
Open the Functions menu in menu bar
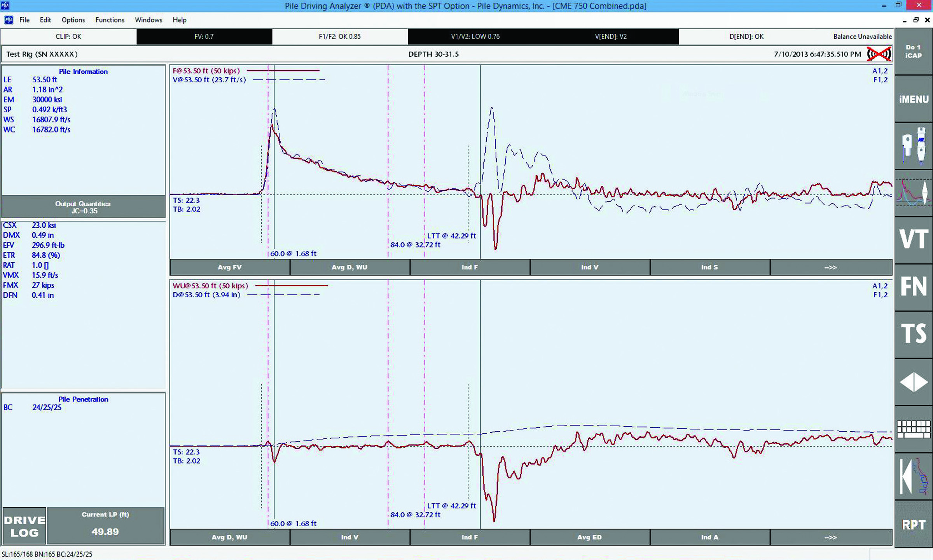click(108, 19)
